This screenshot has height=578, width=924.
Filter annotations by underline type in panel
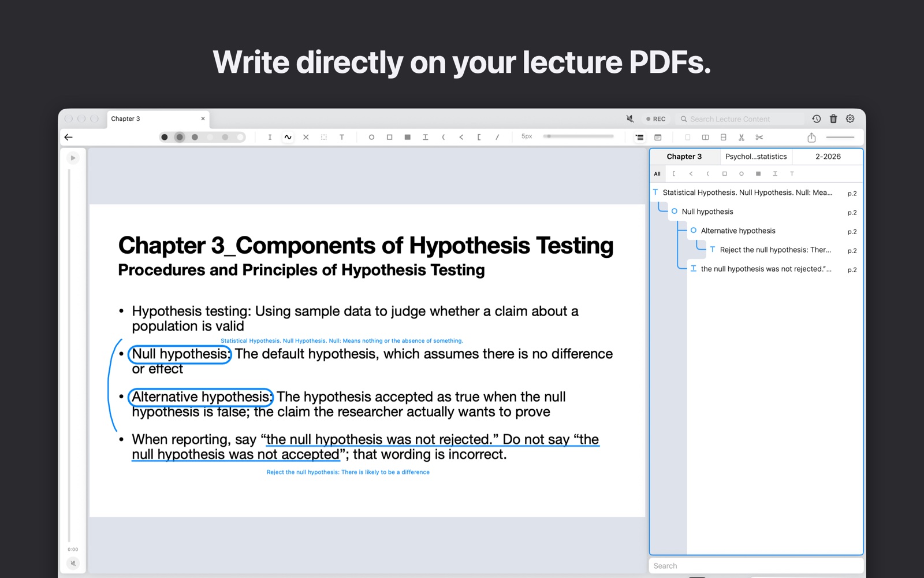pos(775,173)
